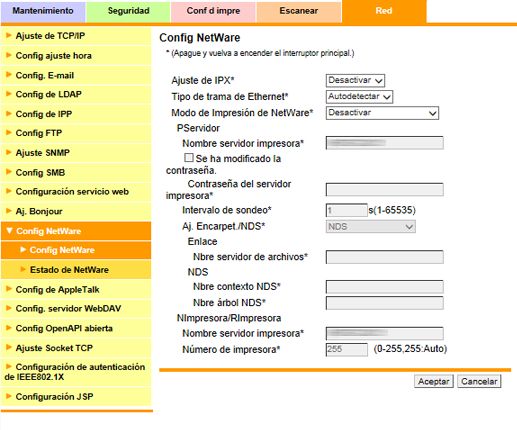Screen dimensions: 517x430
Task: Click arrow icon beside Configuración de autenticación IEEE802.1X
Action: [9, 366]
